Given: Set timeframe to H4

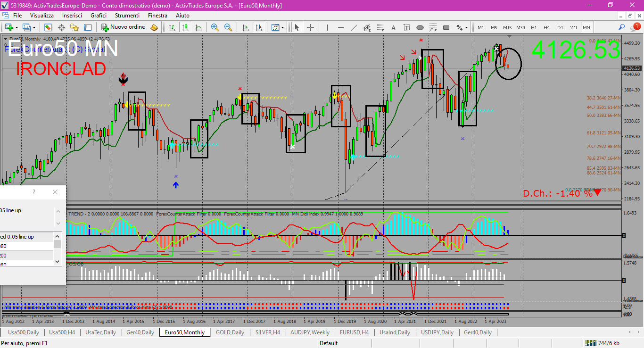Looking at the screenshot, I should [547, 27].
